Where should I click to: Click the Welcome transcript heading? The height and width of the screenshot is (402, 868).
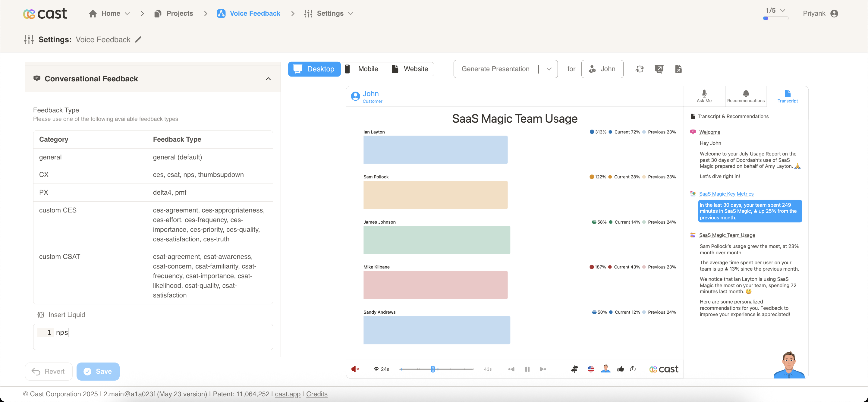(x=710, y=132)
